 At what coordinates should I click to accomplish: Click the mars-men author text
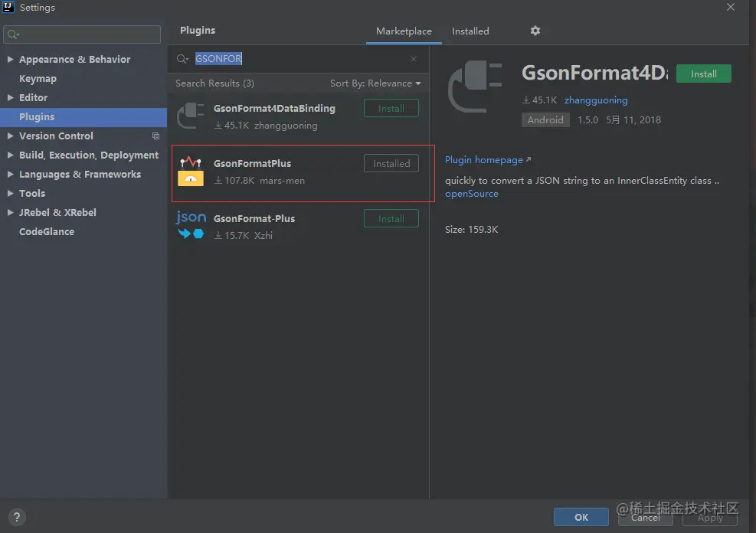coord(282,181)
